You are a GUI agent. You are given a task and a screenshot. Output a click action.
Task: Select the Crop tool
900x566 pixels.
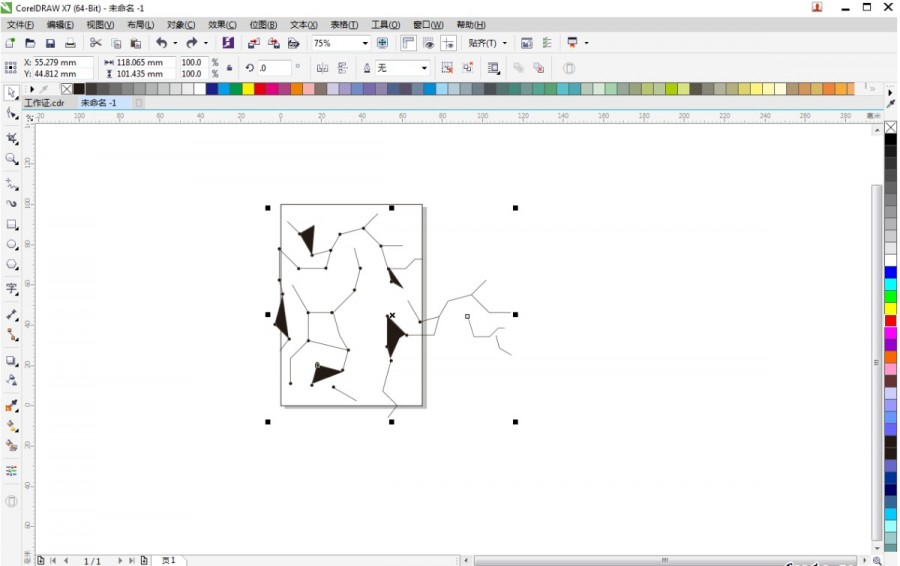tap(11, 138)
